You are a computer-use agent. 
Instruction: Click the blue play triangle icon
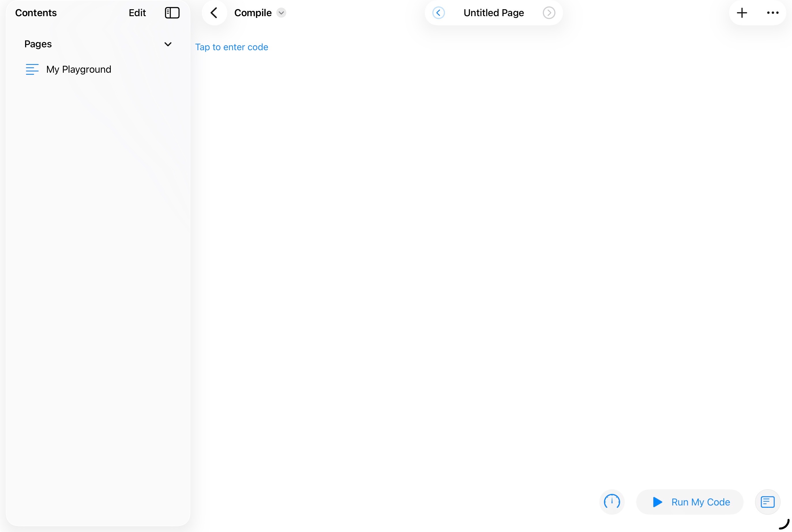coord(657,502)
